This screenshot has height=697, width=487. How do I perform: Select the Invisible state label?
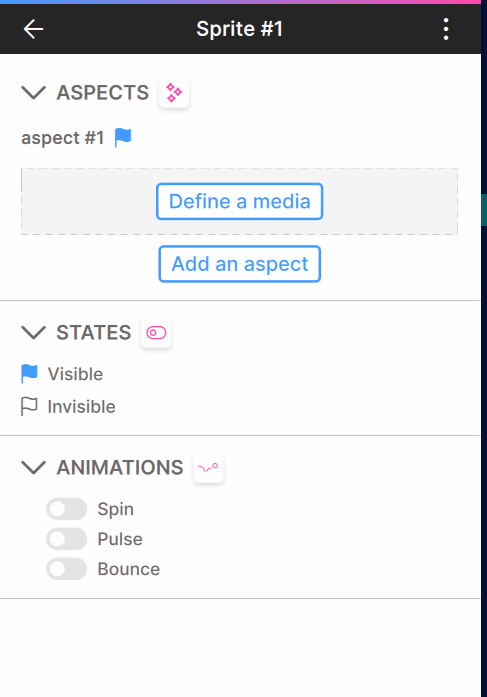point(82,407)
